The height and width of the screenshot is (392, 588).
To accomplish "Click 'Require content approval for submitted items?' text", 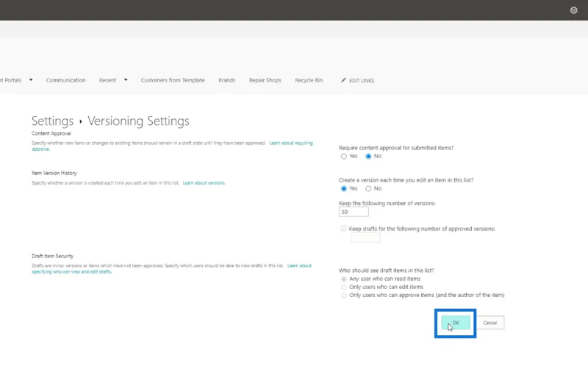I will click(396, 148).
